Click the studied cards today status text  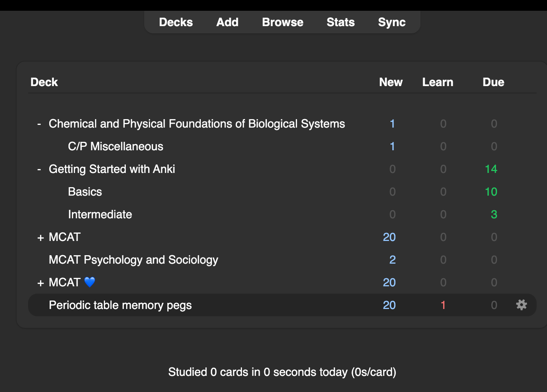point(282,372)
